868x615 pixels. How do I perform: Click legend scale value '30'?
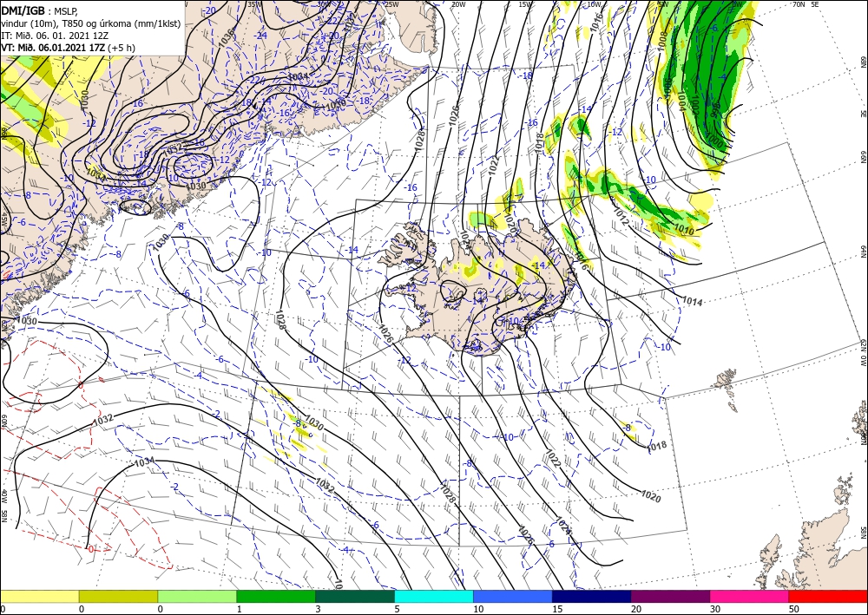click(714, 609)
